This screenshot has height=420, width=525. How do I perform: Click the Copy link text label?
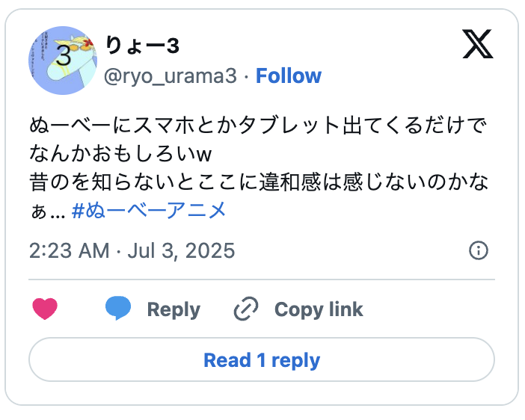click(x=319, y=309)
